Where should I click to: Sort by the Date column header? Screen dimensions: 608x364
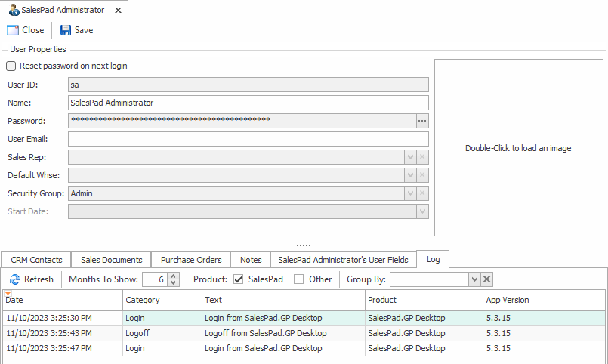pyautogui.click(x=63, y=300)
